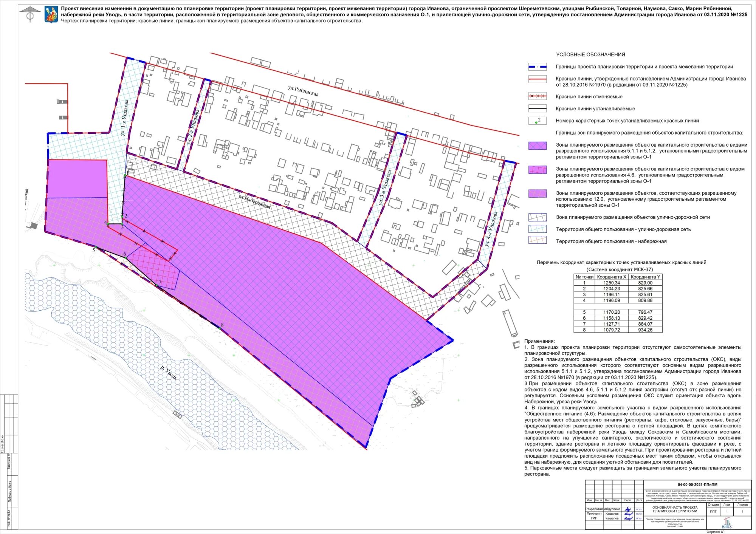Select the cancelled red lines legend symbol
This screenshot has height=534, width=756.
tap(537, 96)
